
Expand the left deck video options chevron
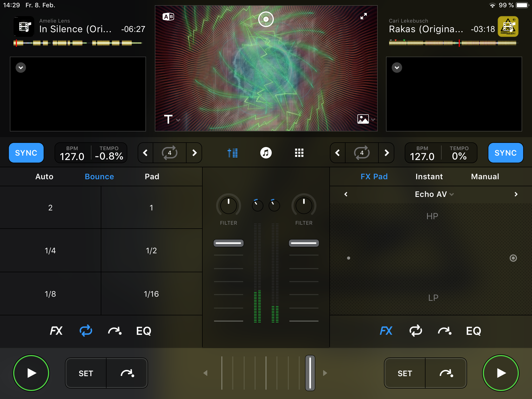point(21,68)
